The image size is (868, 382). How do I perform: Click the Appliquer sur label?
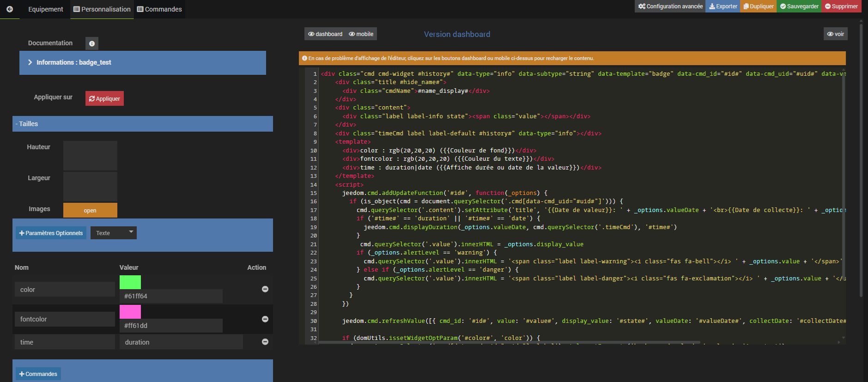(53, 97)
